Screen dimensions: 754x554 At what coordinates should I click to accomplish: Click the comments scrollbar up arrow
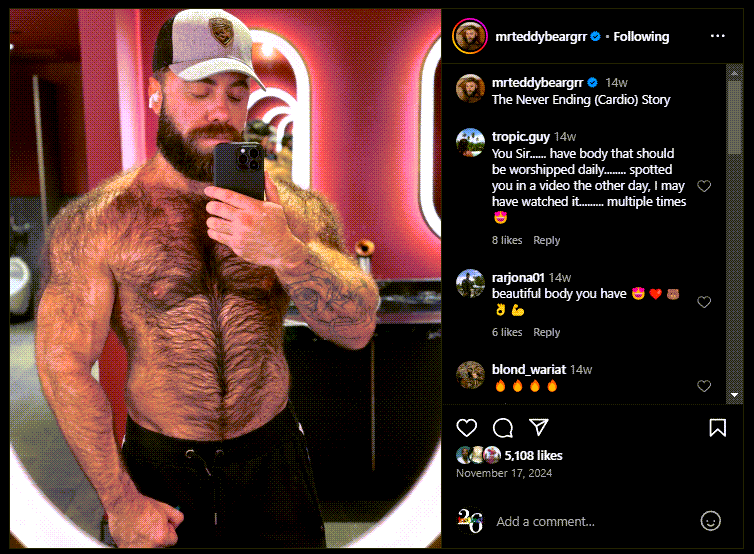[x=734, y=73]
